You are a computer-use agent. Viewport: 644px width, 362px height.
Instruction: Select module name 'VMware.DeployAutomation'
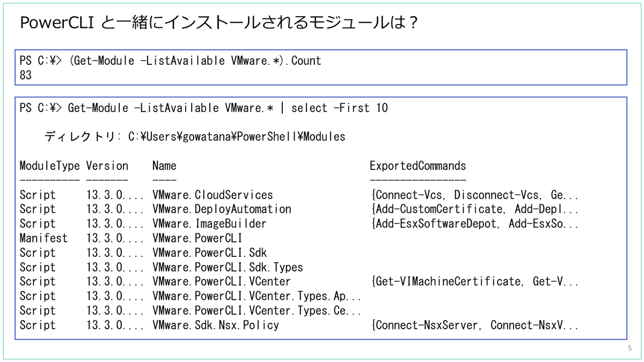click(x=222, y=209)
